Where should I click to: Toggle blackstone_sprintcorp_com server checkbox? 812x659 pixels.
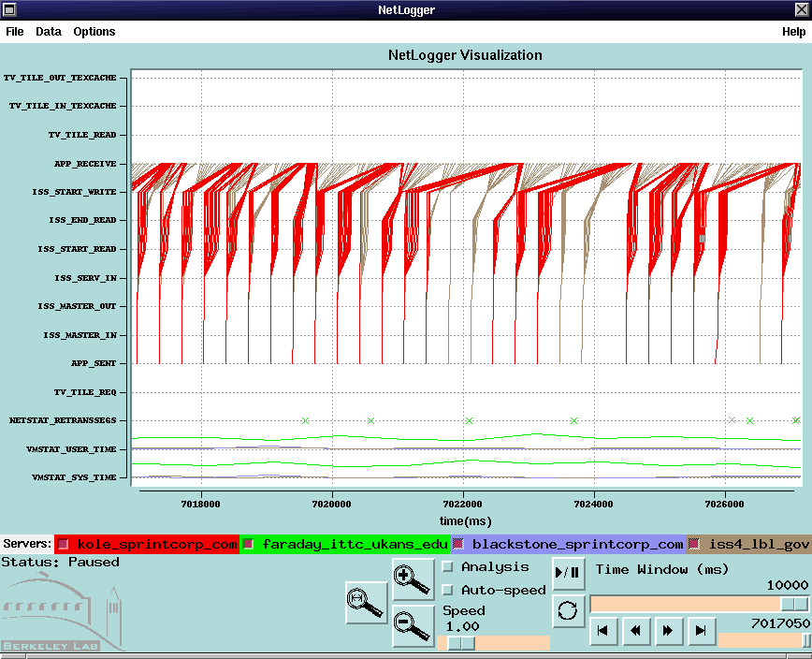(457, 544)
